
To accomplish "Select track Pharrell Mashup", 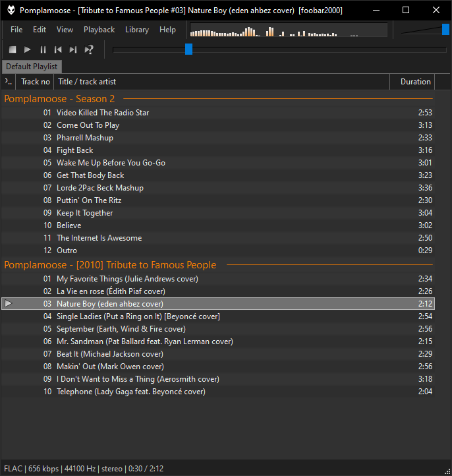I will [218, 138].
